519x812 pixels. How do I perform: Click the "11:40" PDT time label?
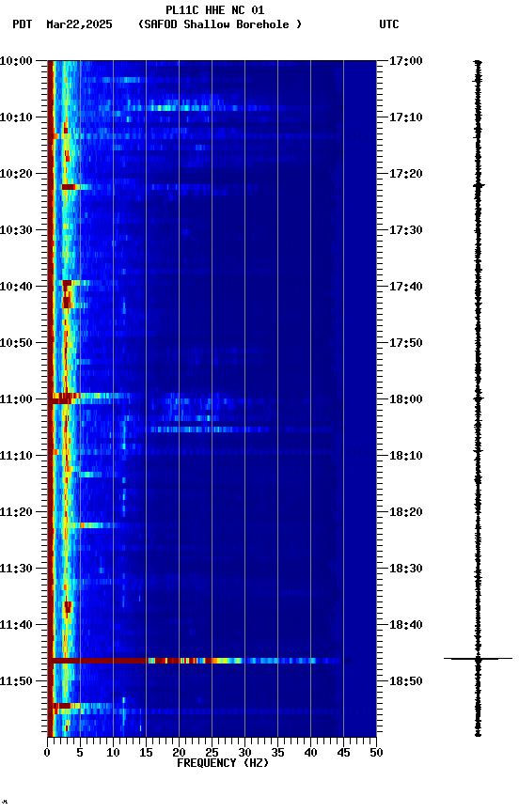coord(16,626)
